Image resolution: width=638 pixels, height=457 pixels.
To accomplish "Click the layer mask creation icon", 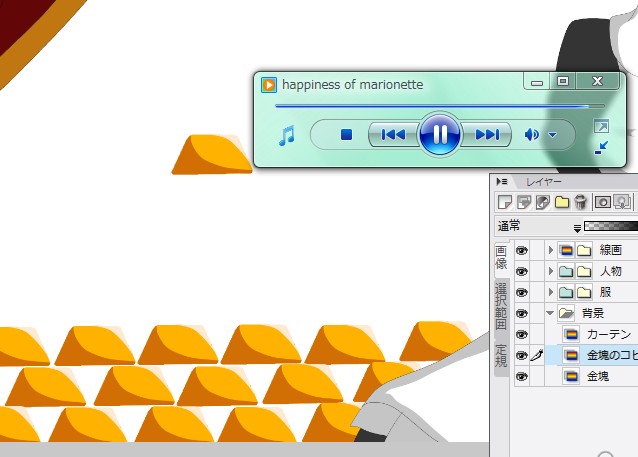I will click(x=603, y=202).
